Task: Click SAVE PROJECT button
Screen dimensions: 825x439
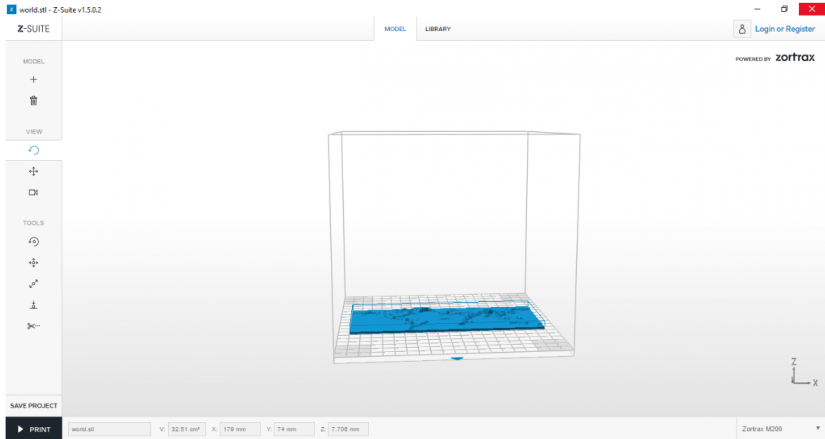Action: (34, 406)
